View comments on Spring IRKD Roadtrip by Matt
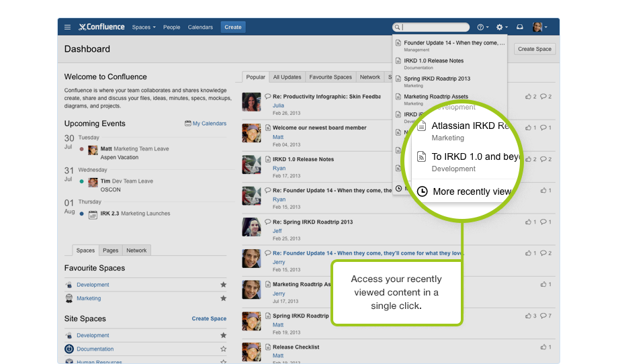The width and height of the screenshot is (618, 364). click(546, 316)
